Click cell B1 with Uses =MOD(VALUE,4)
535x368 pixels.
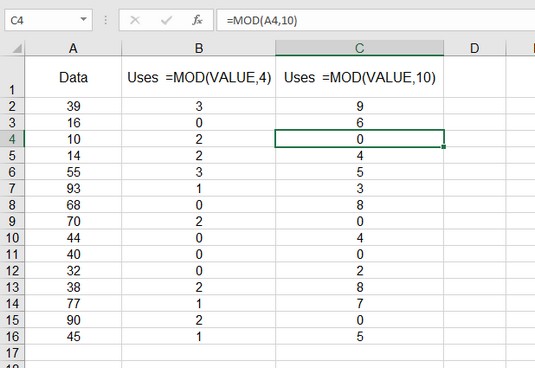tap(199, 77)
